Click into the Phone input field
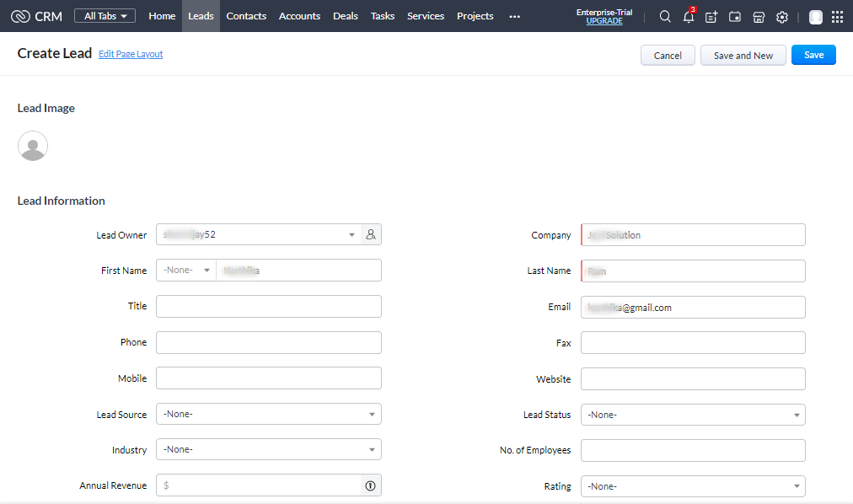Image resolution: width=853 pixels, height=504 pixels. pyautogui.click(x=269, y=343)
